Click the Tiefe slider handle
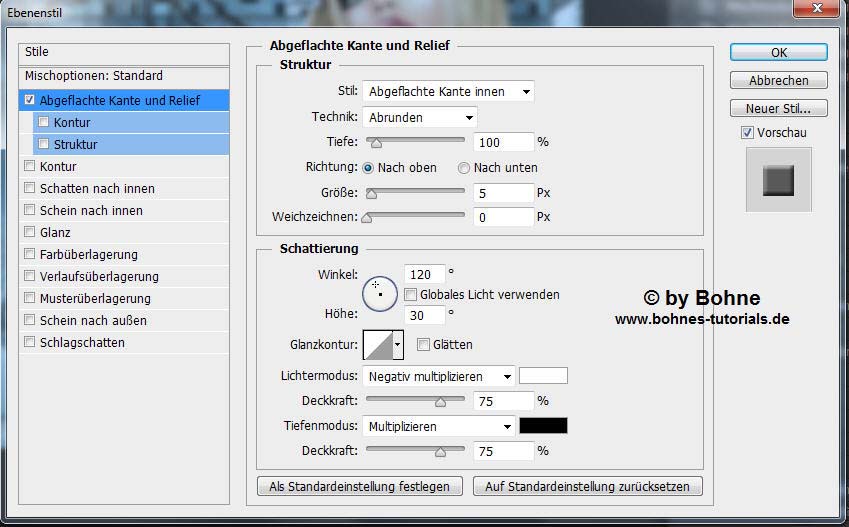This screenshot has width=849, height=527. coord(376,143)
